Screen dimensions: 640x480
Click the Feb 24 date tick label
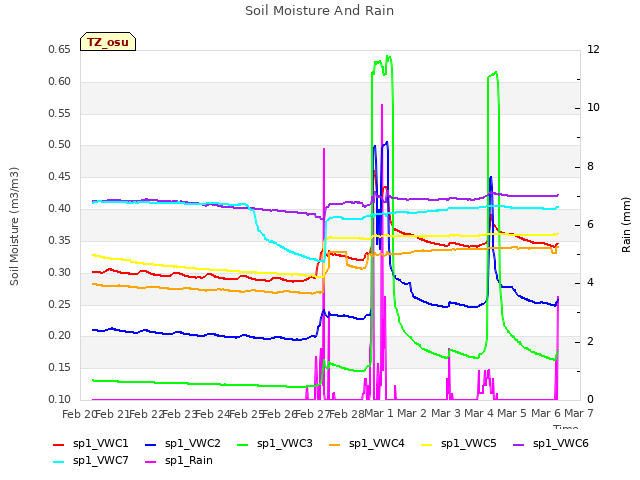point(213,414)
